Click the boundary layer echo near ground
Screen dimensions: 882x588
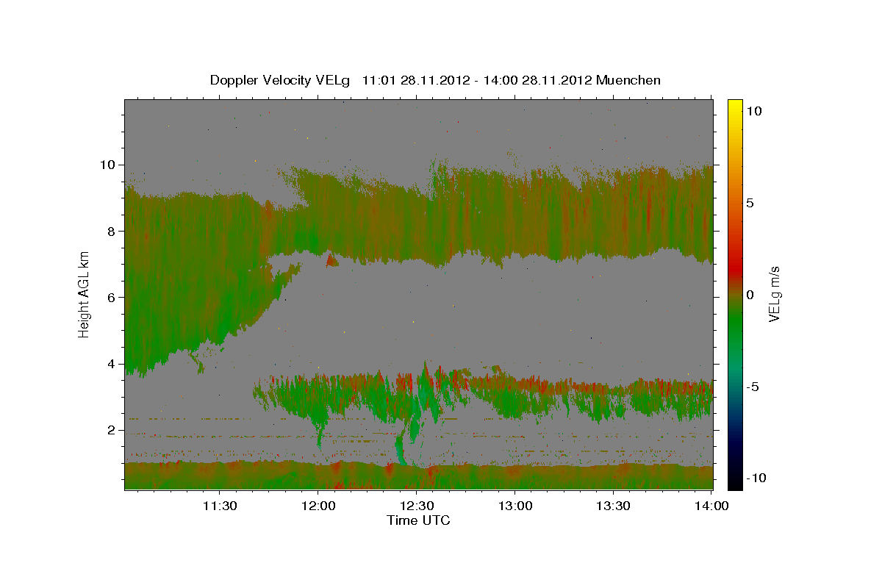click(418, 476)
